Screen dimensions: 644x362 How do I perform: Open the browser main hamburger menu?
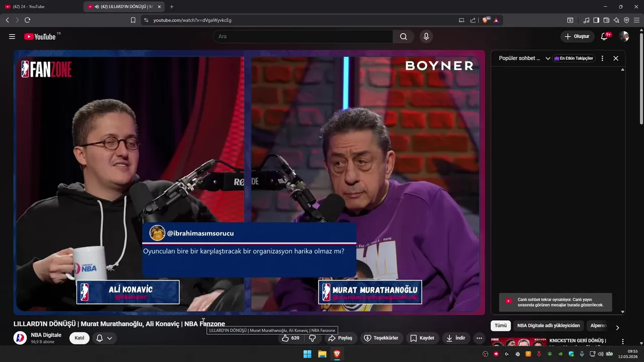coord(636,20)
